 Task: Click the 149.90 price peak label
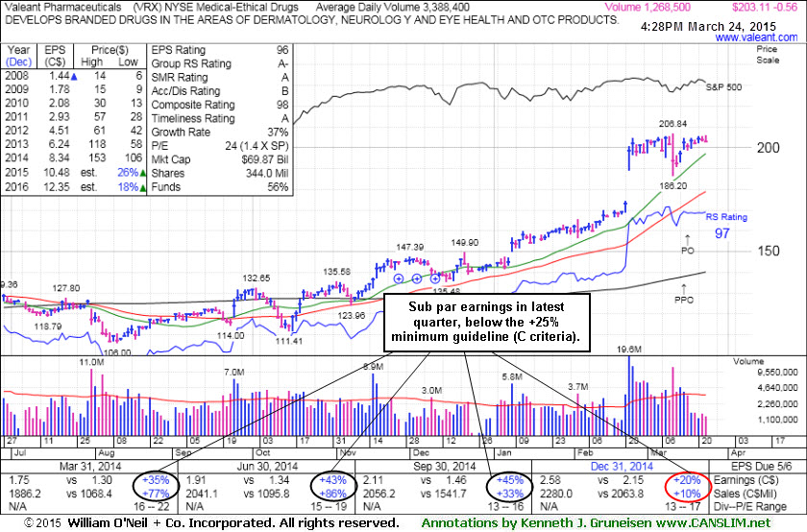(x=464, y=243)
